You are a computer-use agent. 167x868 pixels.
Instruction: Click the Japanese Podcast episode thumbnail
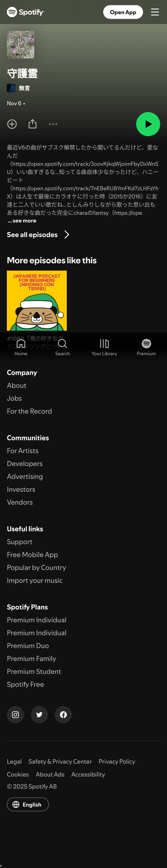[37, 301]
